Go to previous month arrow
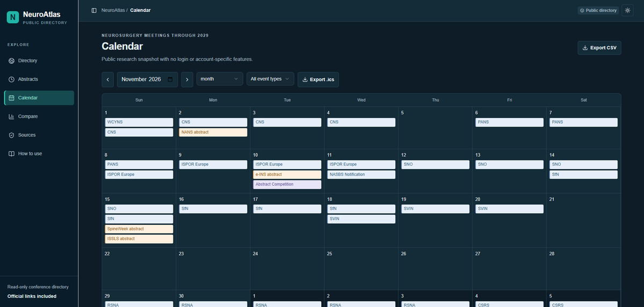 tap(107, 79)
